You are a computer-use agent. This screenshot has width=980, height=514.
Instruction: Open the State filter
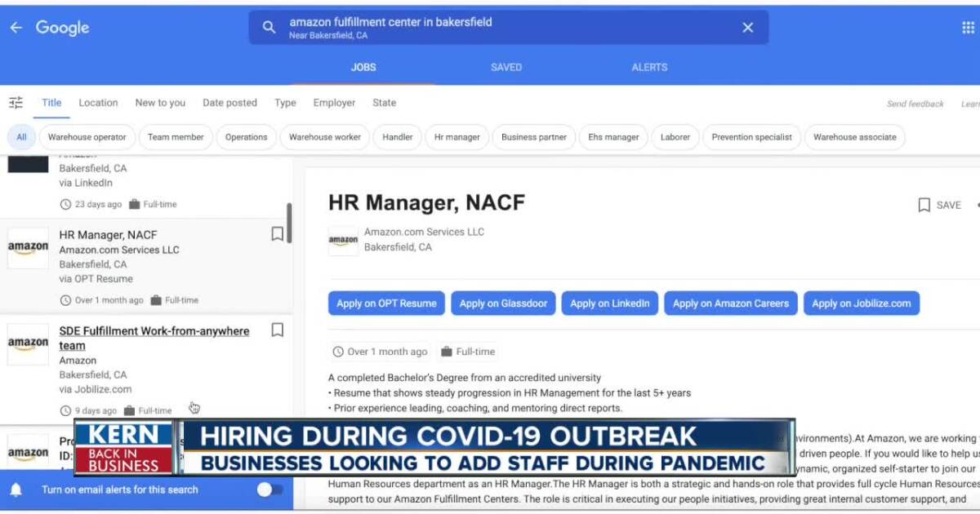tap(384, 103)
